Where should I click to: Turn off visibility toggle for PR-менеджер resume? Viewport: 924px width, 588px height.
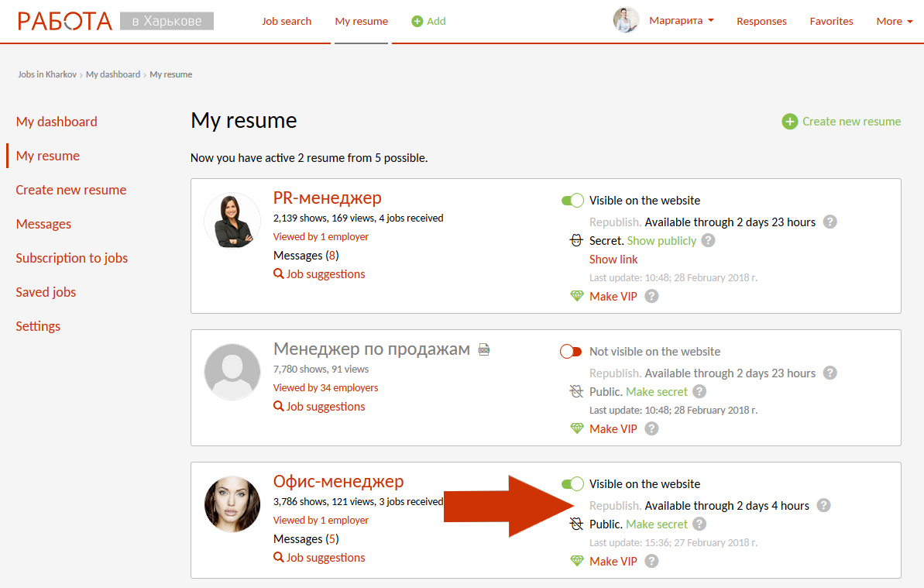click(x=572, y=201)
